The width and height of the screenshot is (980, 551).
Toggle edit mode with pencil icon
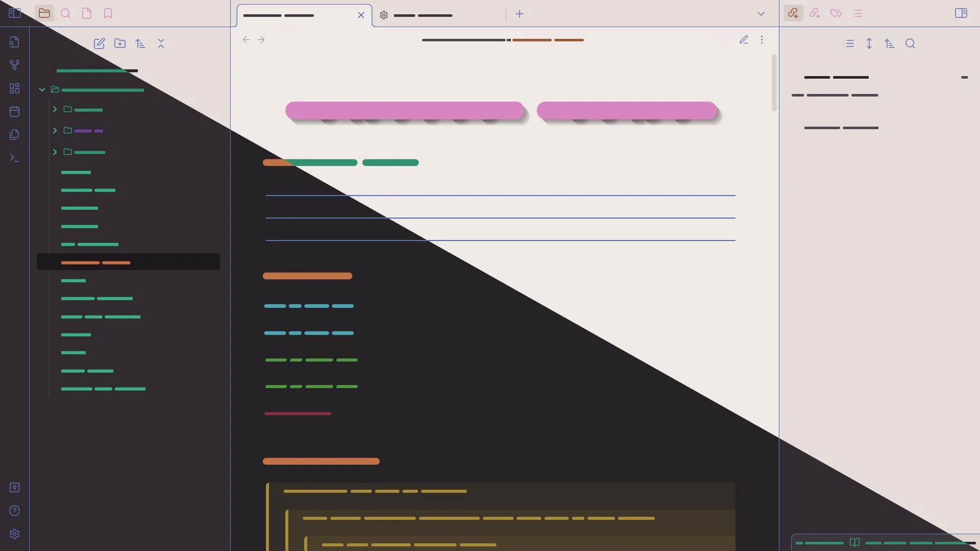point(744,40)
